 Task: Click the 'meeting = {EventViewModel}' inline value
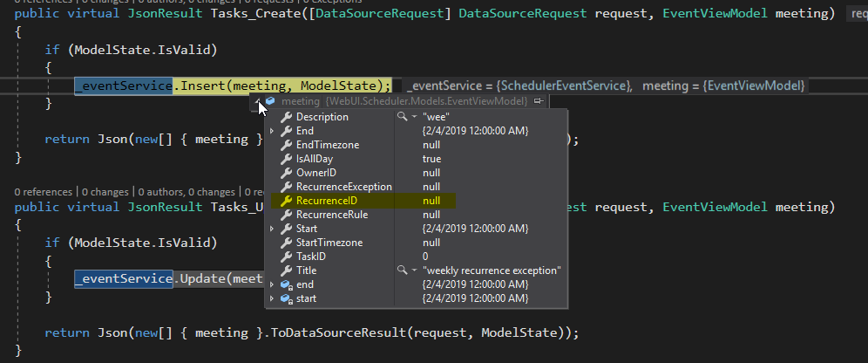tap(723, 86)
